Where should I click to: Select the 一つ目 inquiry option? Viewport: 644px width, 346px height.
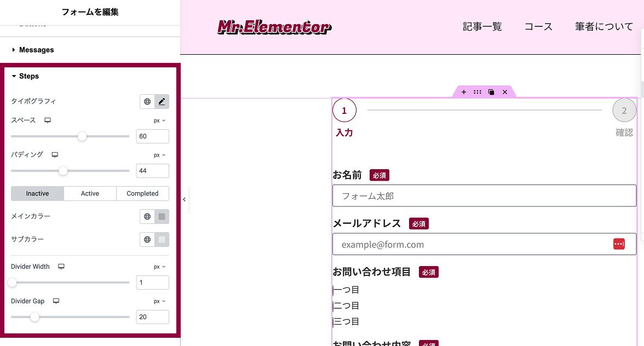[x=346, y=290]
